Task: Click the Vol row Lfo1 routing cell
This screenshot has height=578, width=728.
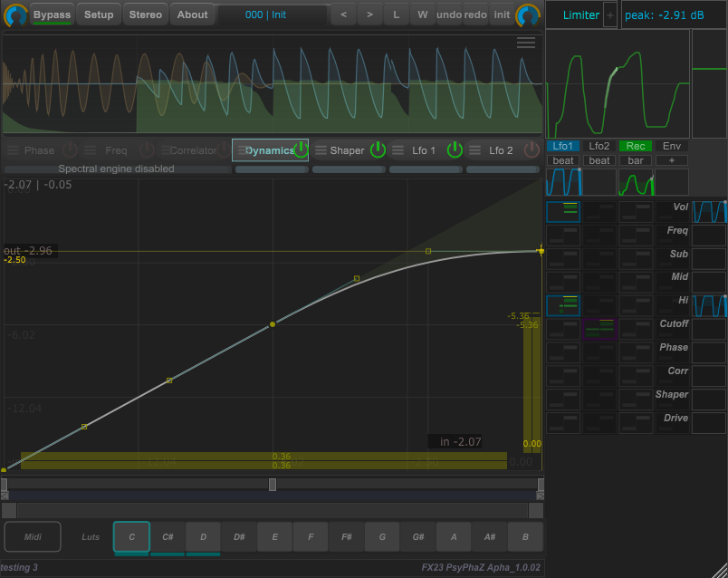Action: pyautogui.click(x=563, y=211)
